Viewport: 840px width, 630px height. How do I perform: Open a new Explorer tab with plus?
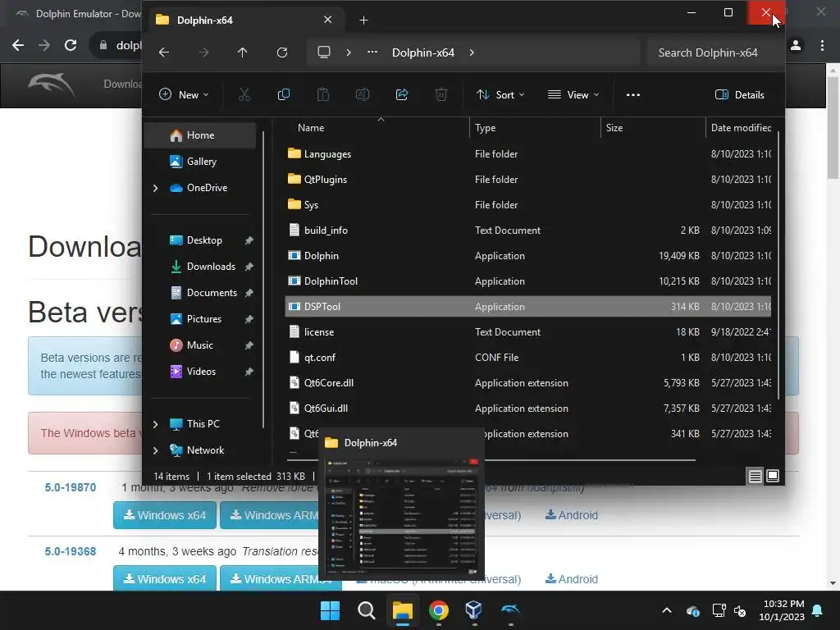tap(363, 21)
